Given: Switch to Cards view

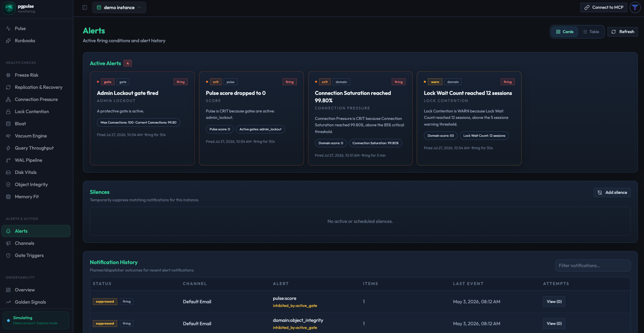Looking at the screenshot, I should coord(565,32).
